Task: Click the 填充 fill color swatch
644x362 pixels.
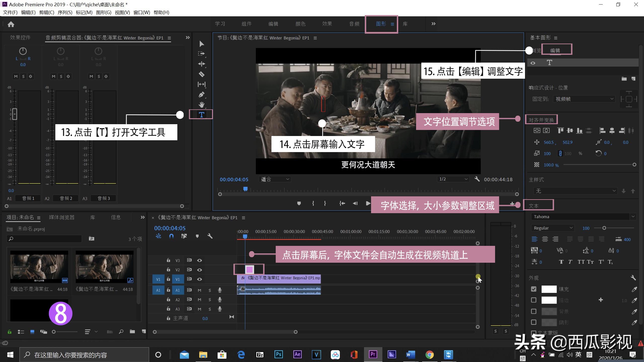Action: coord(549,289)
